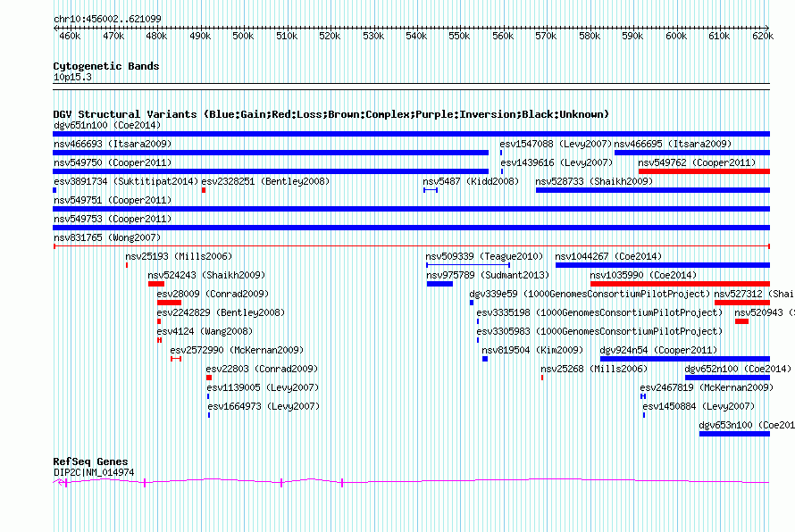Click the DIP2C|NM_014974 gene label

pos(94,472)
